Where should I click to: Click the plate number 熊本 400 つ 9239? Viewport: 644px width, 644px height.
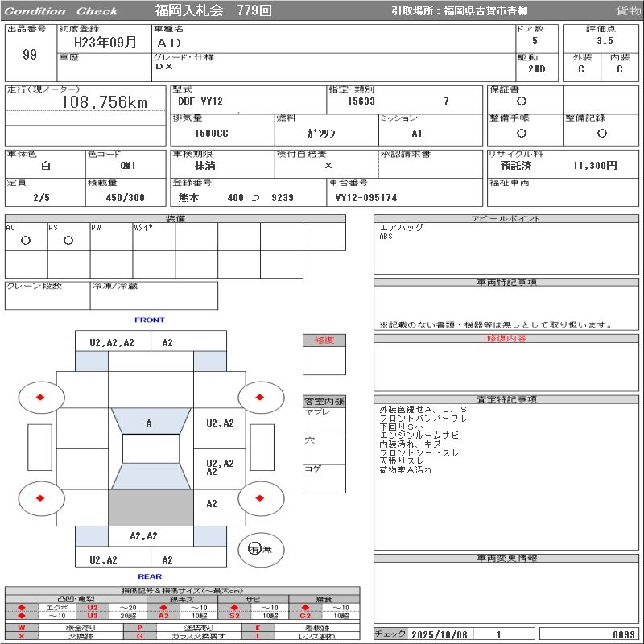tap(236, 197)
